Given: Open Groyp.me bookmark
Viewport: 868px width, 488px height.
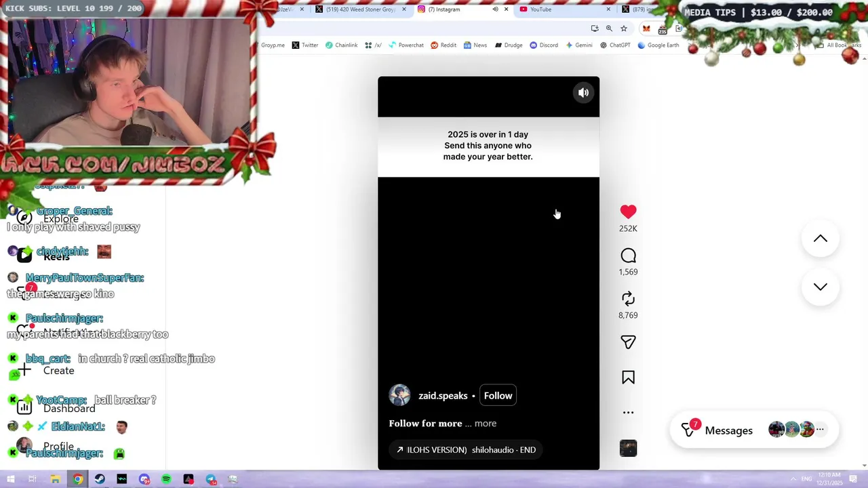Looking at the screenshot, I should tap(273, 45).
